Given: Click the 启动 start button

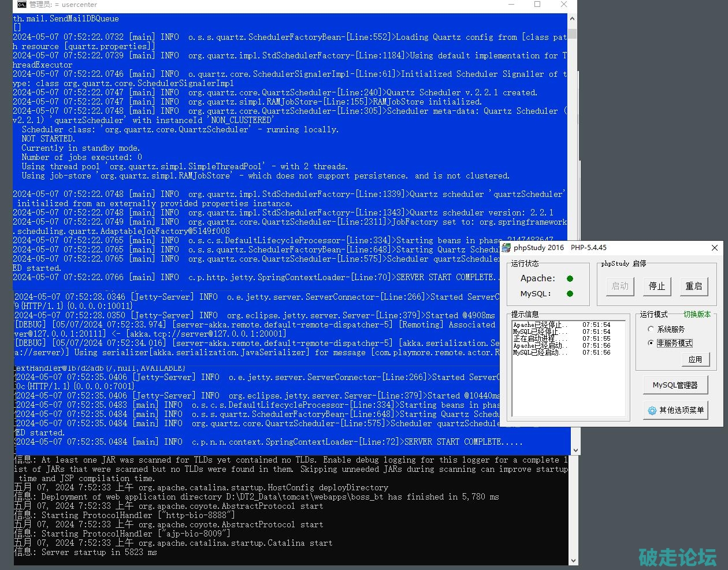Looking at the screenshot, I should (x=620, y=286).
